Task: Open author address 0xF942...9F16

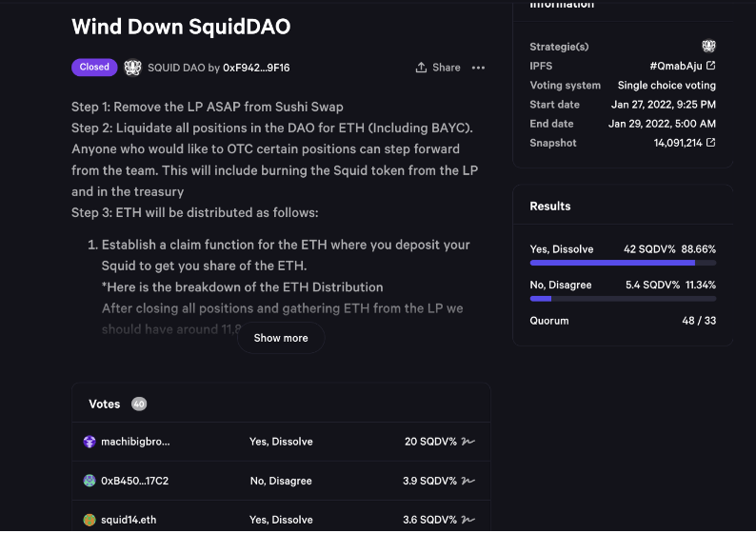Action: click(256, 68)
